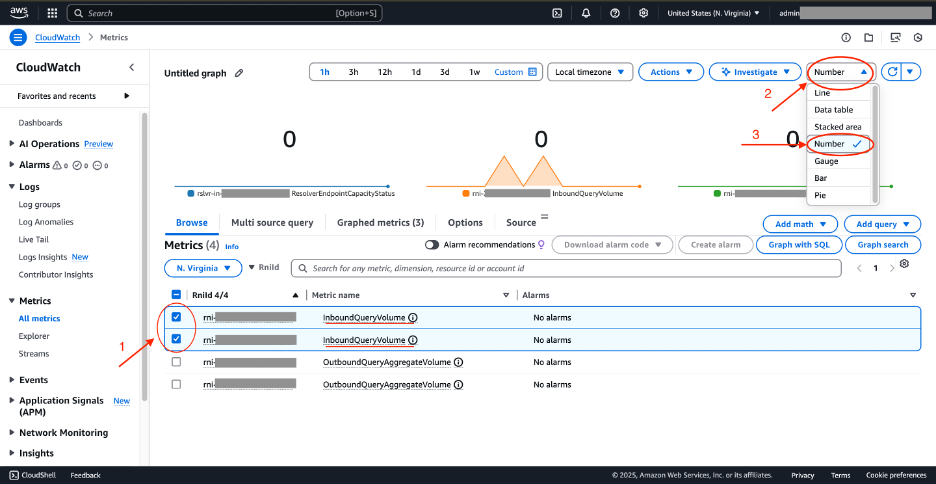
Task: Set time range to 3h
Action: (353, 72)
